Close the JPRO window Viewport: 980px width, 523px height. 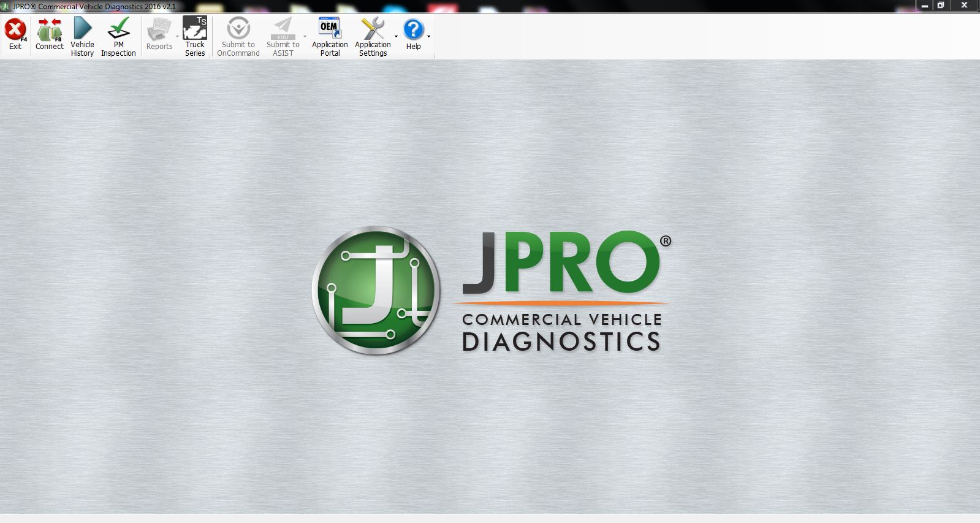pos(964,6)
